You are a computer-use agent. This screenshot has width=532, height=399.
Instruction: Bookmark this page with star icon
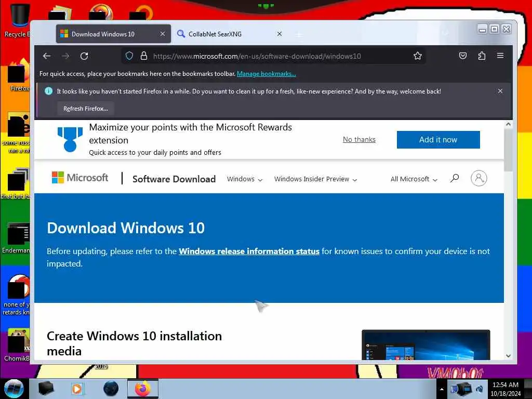tap(418, 56)
